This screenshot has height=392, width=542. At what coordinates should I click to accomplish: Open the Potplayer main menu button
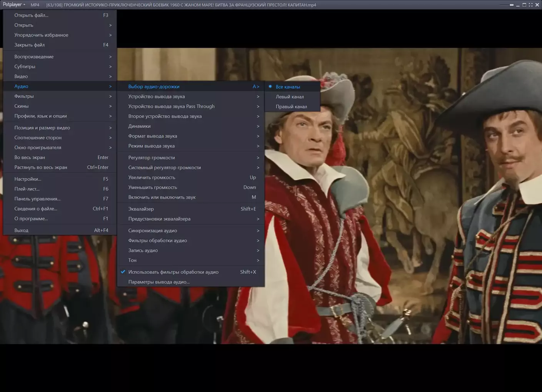point(14,5)
